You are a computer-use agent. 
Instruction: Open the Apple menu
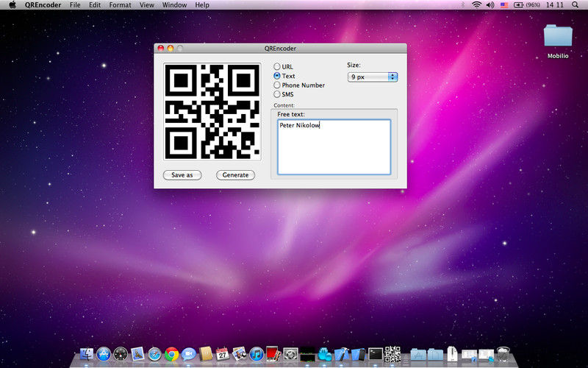(12, 5)
